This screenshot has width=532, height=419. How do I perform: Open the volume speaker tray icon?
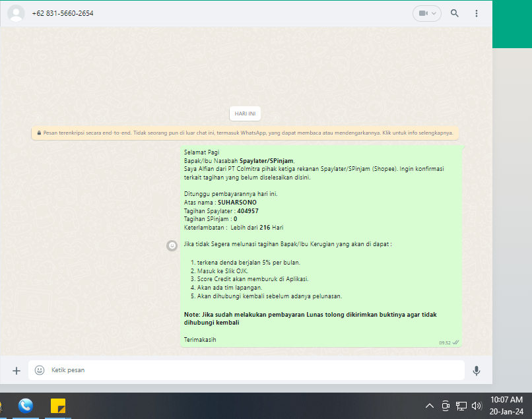coord(477,406)
